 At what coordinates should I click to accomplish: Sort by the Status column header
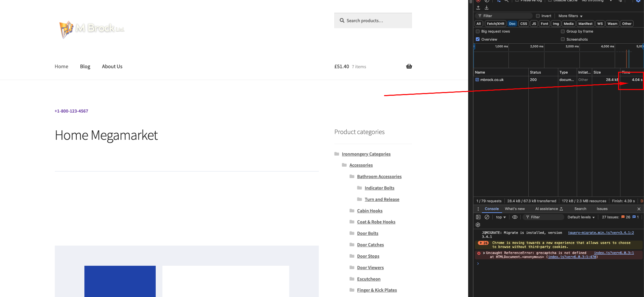click(543, 72)
